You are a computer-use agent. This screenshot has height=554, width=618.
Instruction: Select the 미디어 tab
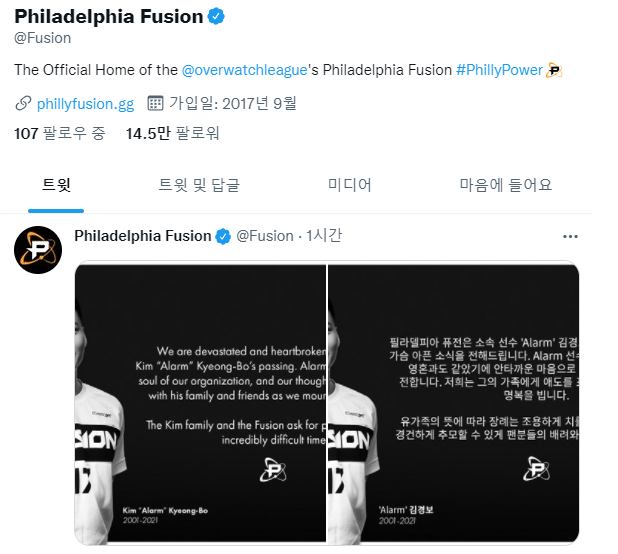click(x=350, y=185)
